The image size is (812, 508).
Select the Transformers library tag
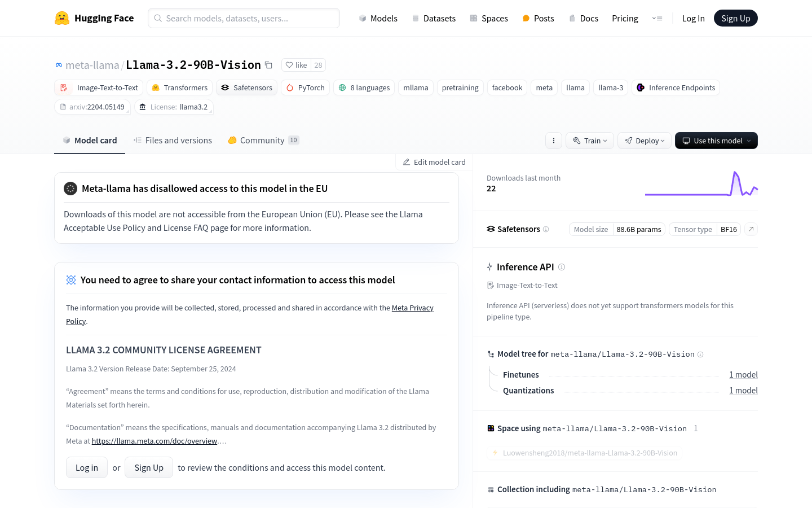(x=179, y=87)
